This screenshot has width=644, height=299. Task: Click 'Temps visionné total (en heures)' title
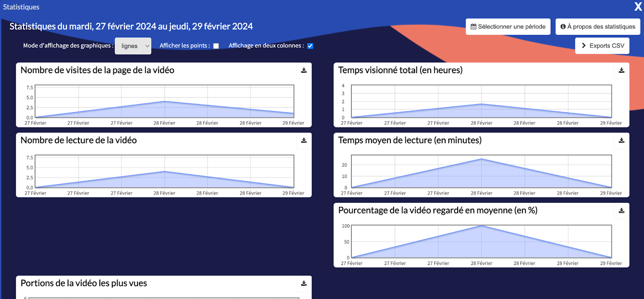tap(400, 70)
